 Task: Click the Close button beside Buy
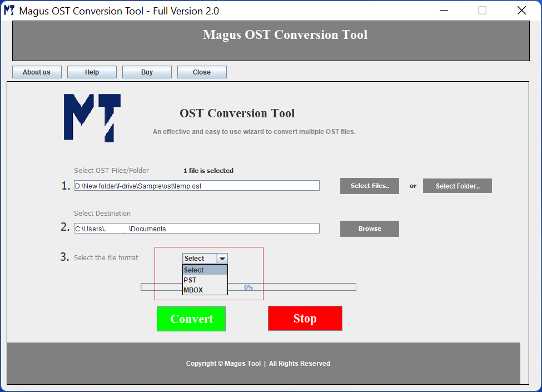(x=202, y=72)
